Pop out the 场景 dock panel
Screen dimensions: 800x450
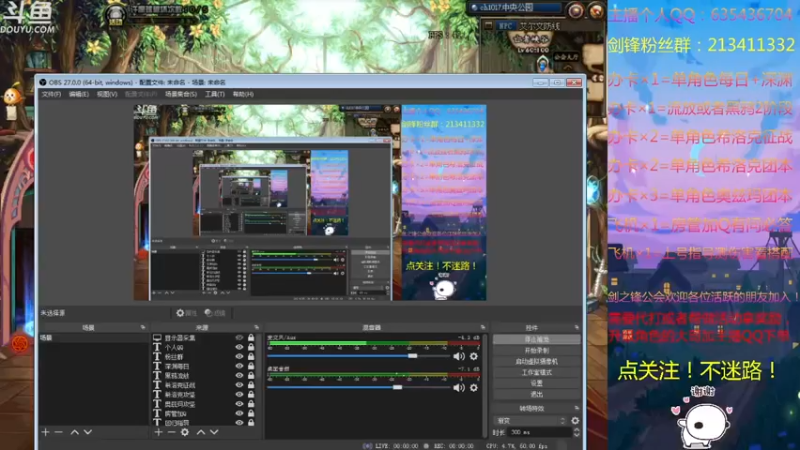143,327
